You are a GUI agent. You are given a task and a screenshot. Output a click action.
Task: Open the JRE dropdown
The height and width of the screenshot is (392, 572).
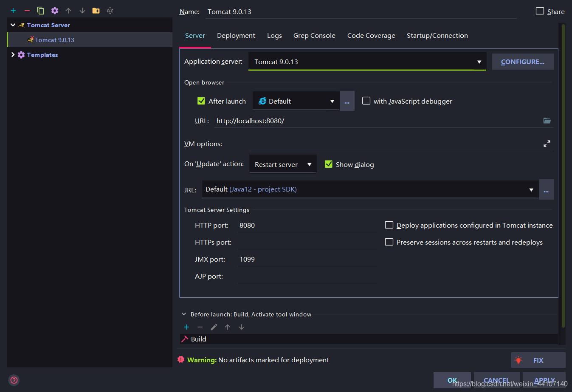(370, 189)
